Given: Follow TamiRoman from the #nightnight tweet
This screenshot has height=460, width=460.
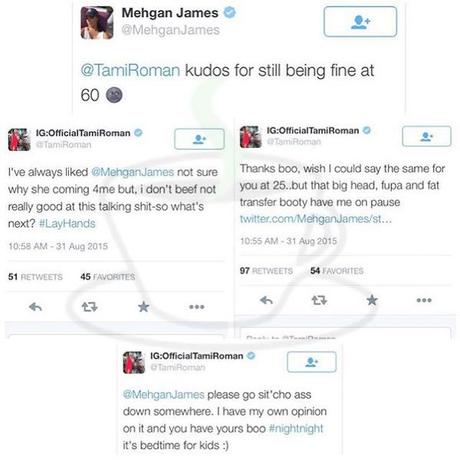Looking at the screenshot, I should 312,362.
